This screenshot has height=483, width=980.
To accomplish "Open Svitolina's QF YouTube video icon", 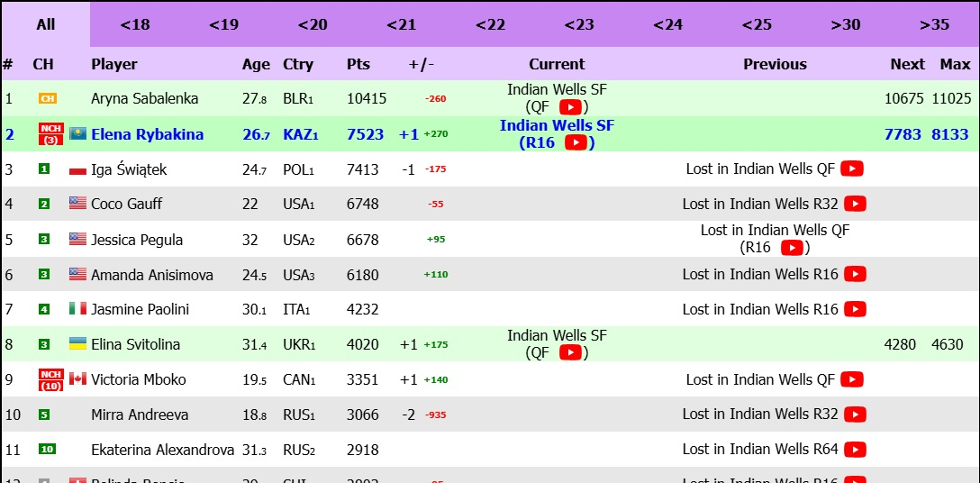I will point(570,353).
